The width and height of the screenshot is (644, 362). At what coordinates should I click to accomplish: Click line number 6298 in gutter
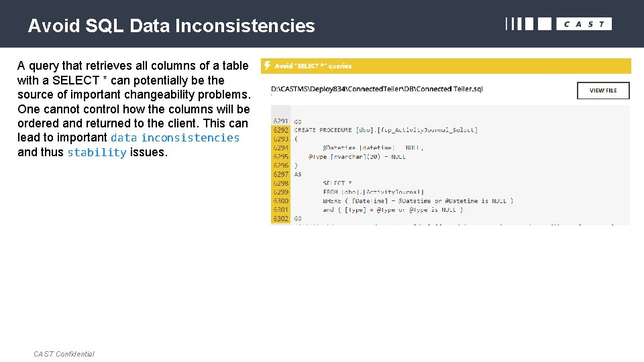click(x=280, y=183)
